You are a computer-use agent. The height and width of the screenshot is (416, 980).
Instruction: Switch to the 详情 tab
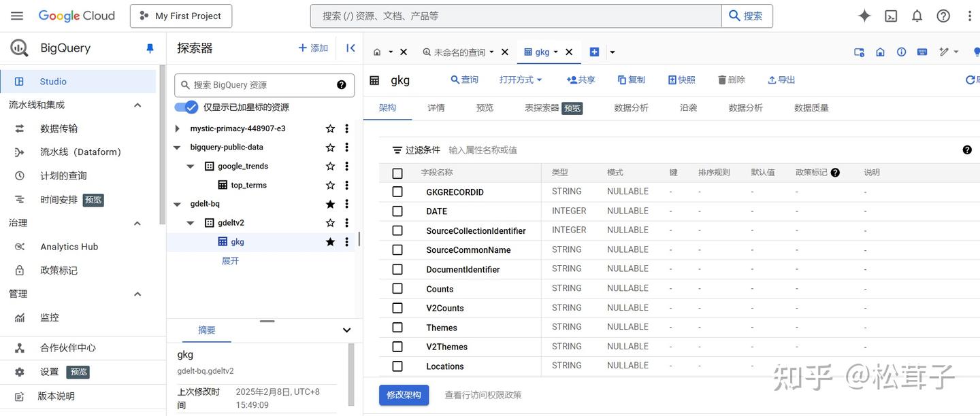coord(436,107)
